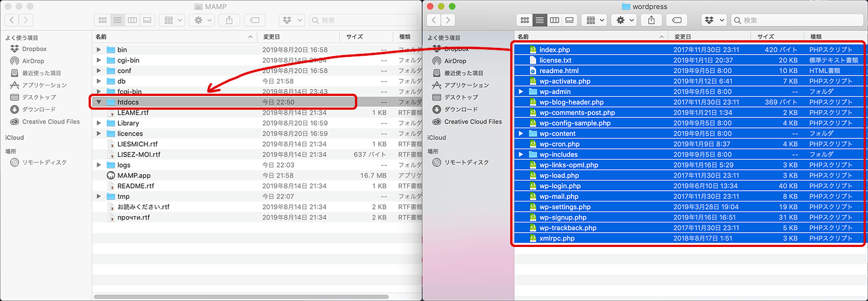Expand the licences folder
868x301 pixels.
(99, 133)
